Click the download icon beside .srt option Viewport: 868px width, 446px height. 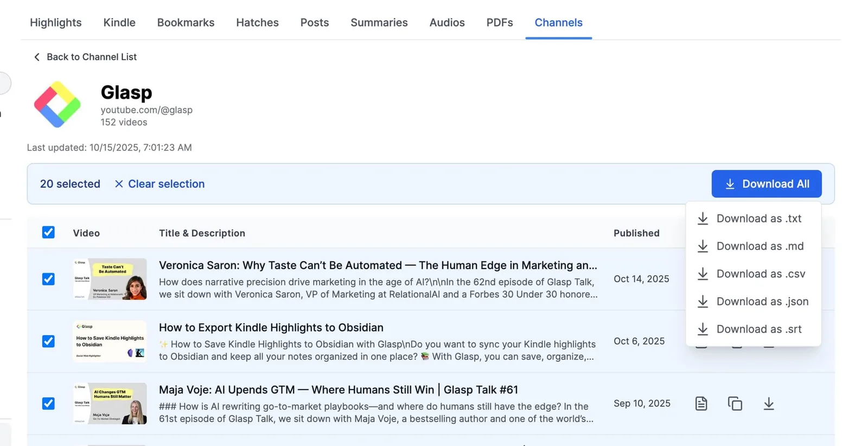coord(703,329)
